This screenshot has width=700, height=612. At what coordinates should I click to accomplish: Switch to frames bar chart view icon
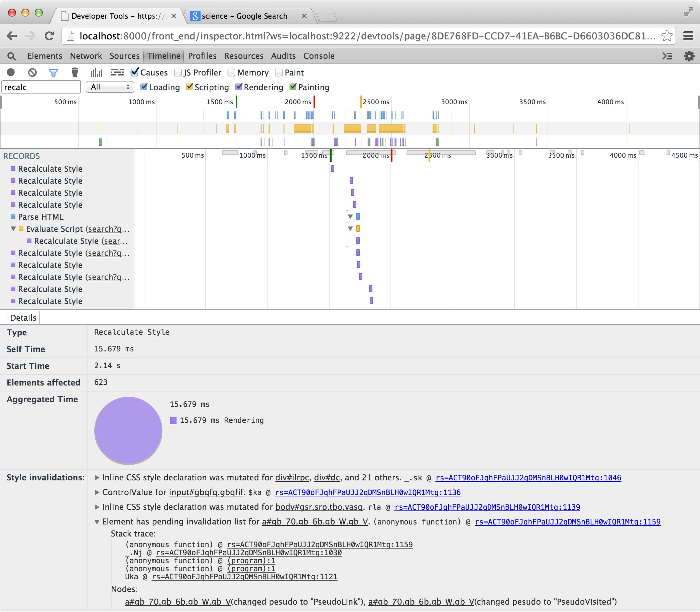(x=96, y=72)
